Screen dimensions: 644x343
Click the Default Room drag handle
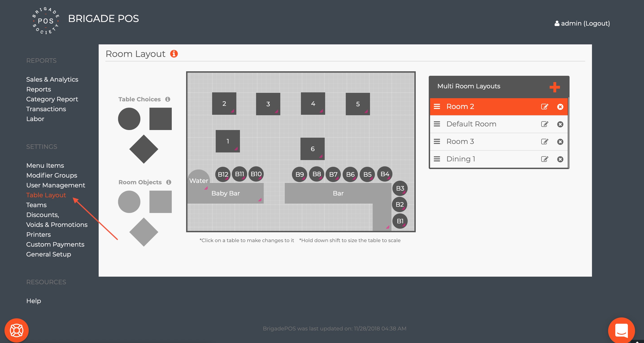point(437,124)
